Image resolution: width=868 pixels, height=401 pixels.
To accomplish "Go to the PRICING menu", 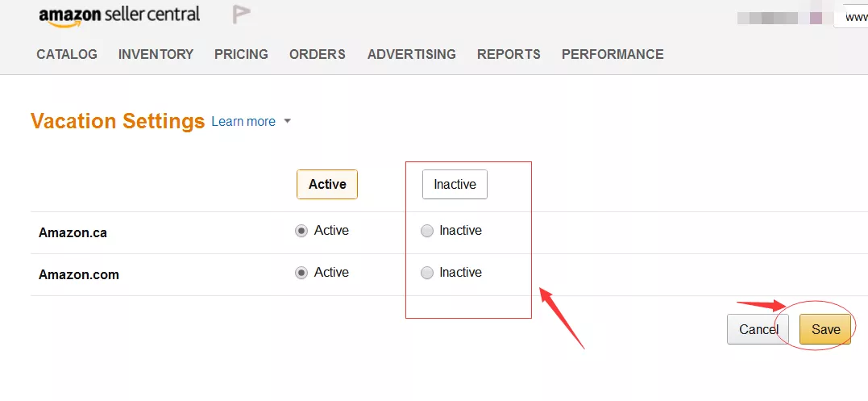I will pyautogui.click(x=241, y=55).
